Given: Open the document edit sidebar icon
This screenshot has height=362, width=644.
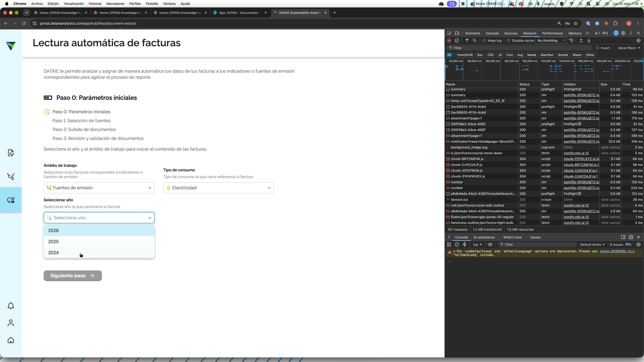Looking at the screenshot, I should (11, 153).
